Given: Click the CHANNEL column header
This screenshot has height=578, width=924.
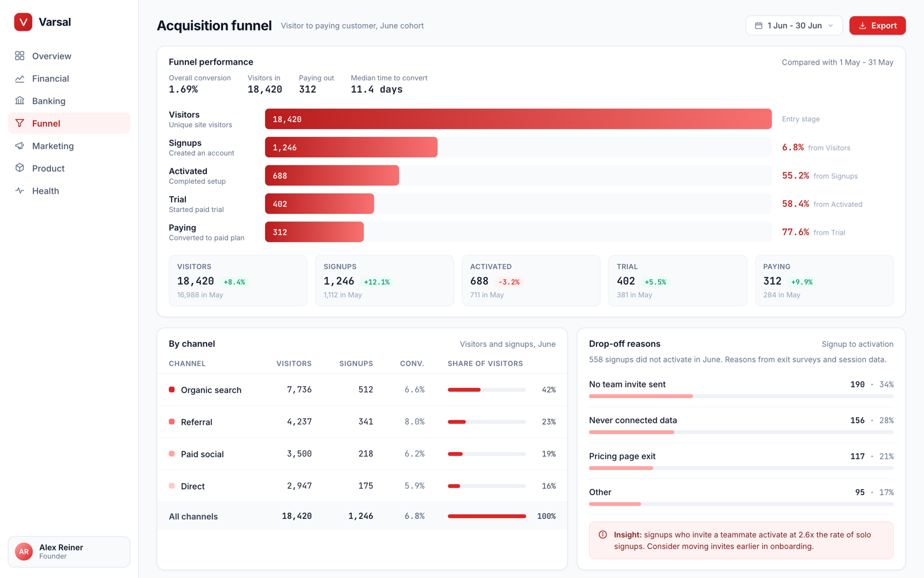Looking at the screenshot, I should coord(187,364).
